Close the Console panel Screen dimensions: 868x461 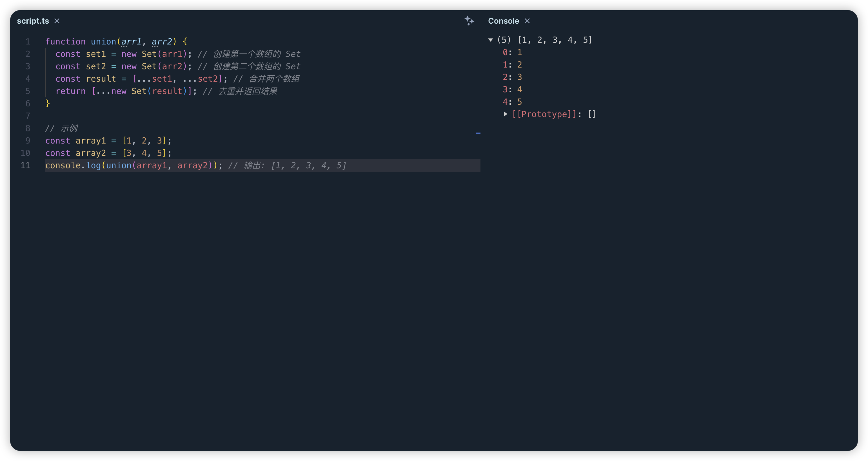tap(527, 21)
